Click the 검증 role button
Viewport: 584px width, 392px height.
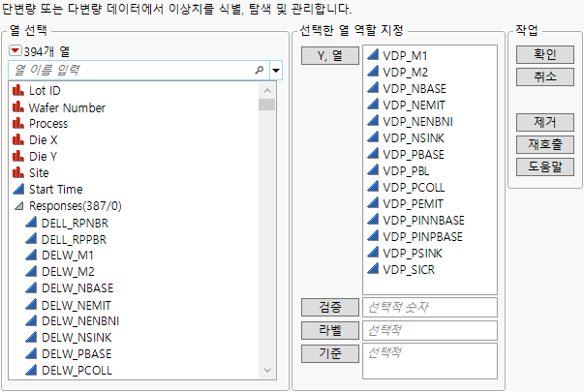click(x=330, y=307)
